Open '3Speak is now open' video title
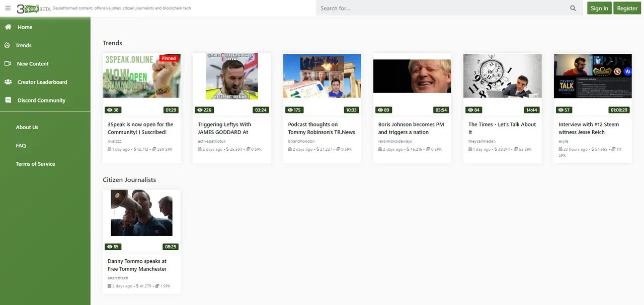The height and width of the screenshot is (305, 644). click(140, 128)
